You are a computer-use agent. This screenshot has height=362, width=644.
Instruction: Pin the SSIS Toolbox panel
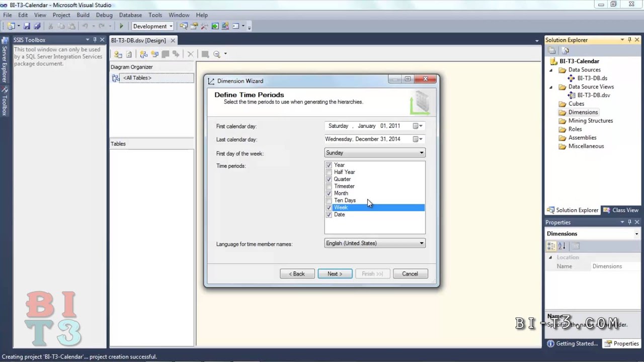pos(95,40)
